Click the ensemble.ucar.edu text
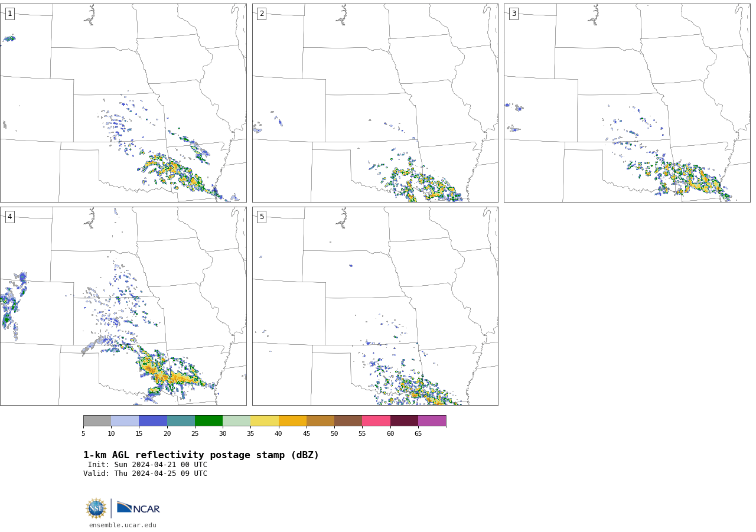 pyautogui.click(x=123, y=526)
